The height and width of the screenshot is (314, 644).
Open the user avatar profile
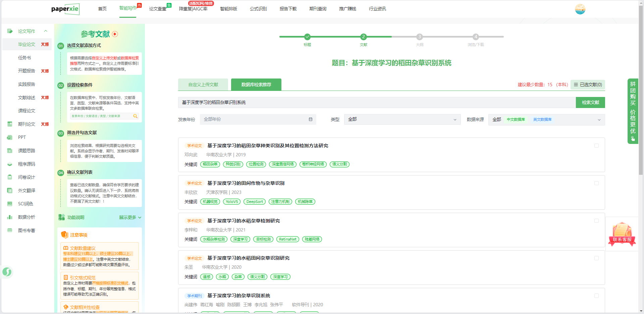pyautogui.click(x=580, y=9)
